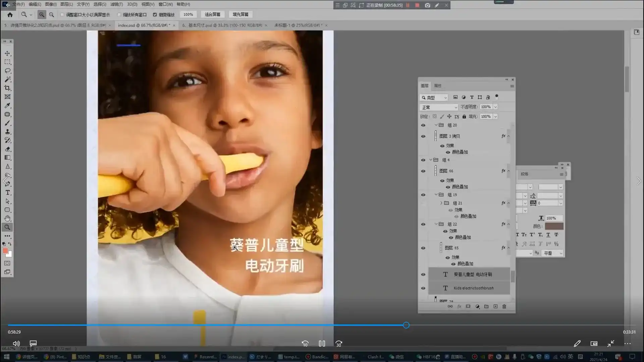644x362 pixels.
Task: Open the 滤镜 menu
Action: tap(116, 4)
